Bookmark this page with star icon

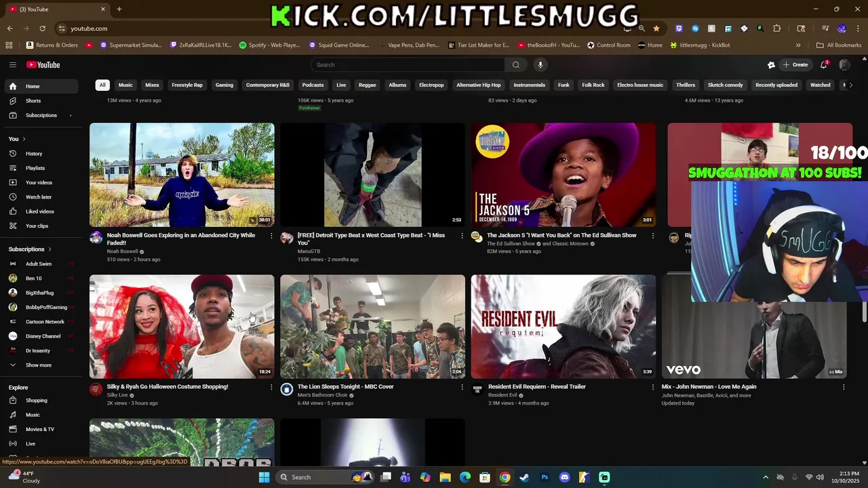click(656, 28)
